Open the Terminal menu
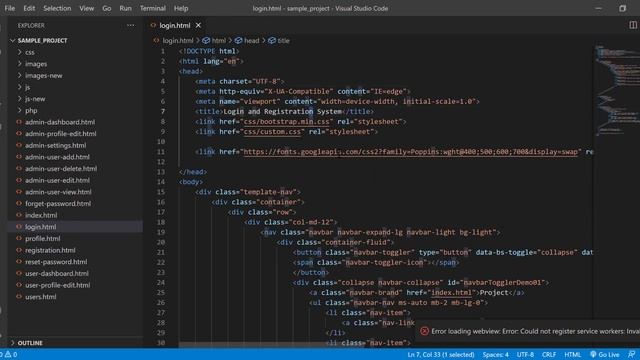This screenshot has height=360, width=640. coord(153,8)
